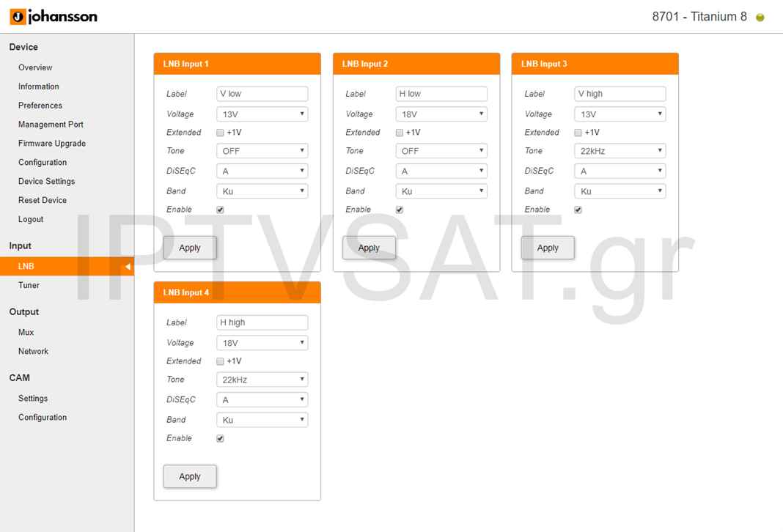This screenshot has height=532, width=783.
Task: Open DiSEqC dropdown in LNB Input 2
Action: pos(441,171)
